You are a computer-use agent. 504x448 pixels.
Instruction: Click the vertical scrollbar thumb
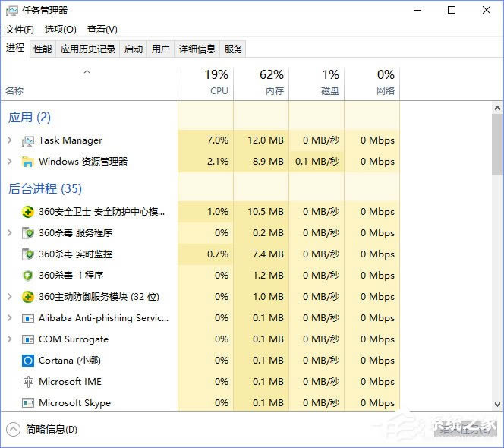(498, 144)
